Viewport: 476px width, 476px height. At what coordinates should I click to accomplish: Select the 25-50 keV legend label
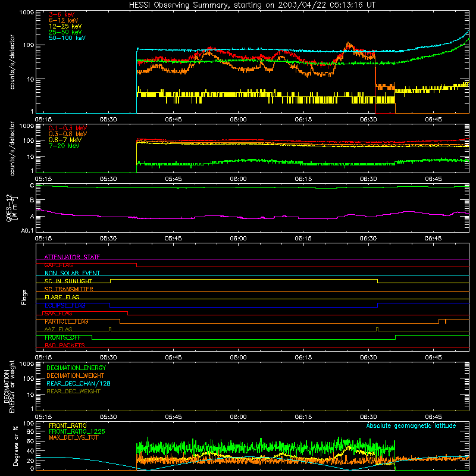(x=65, y=32)
